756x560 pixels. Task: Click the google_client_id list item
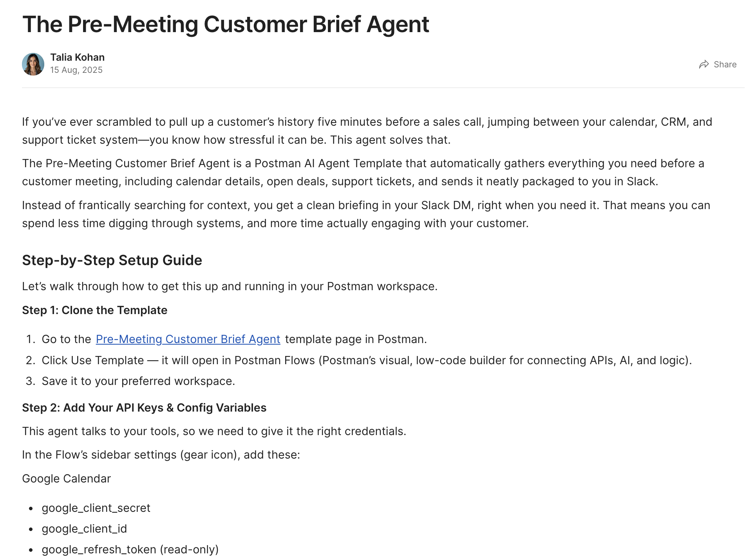tap(84, 529)
